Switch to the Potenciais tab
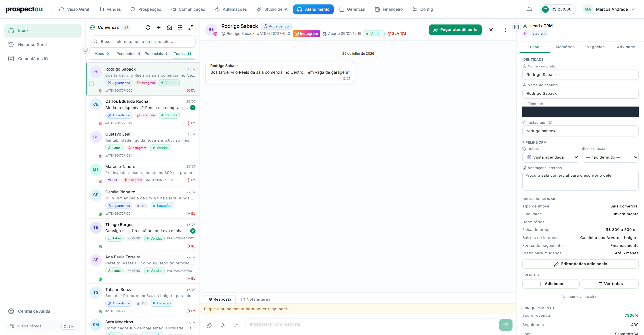The height and width of the screenshot is (335, 644). pyautogui.click(x=157, y=54)
